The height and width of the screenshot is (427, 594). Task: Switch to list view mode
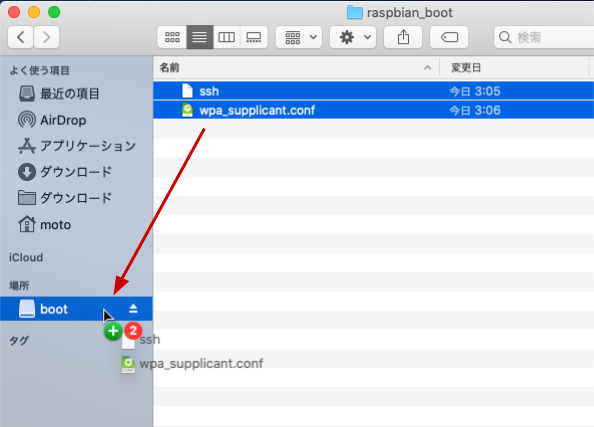[x=200, y=37]
